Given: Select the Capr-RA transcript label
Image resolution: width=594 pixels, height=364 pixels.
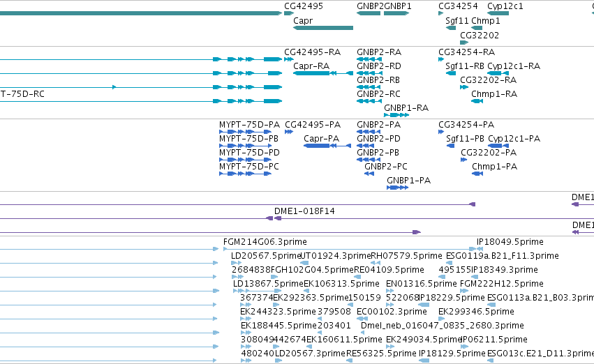Looking at the screenshot, I should coord(311,66).
